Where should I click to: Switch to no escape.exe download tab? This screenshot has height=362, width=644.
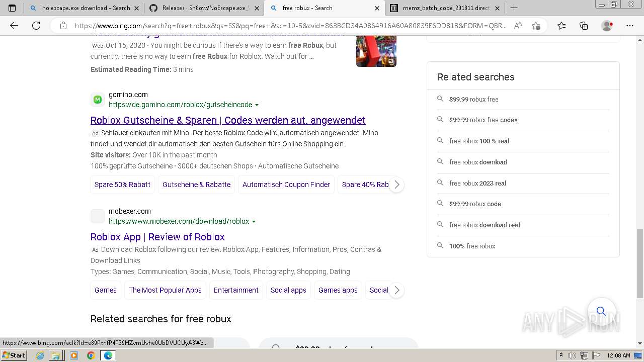(x=84, y=8)
